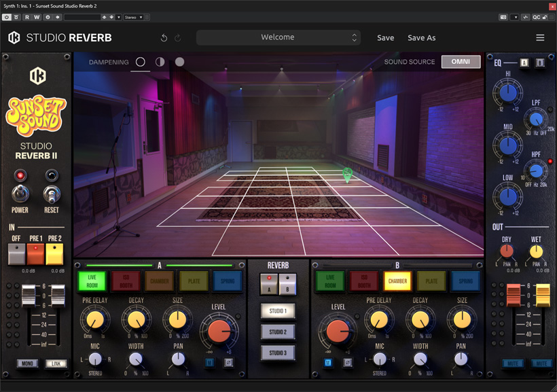Select PLATE in section A
557x392 pixels.
[194, 281]
